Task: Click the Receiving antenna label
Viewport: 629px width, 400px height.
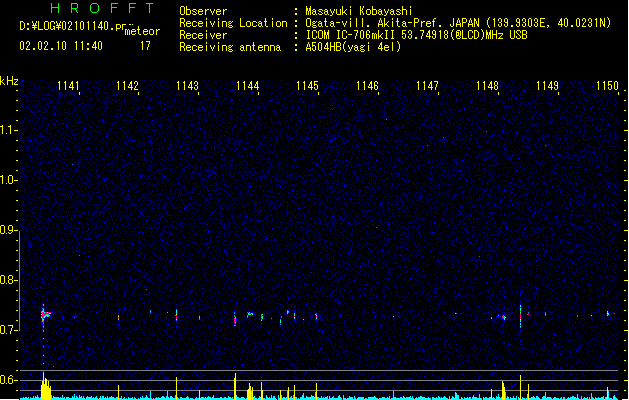Action: coord(230,47)
